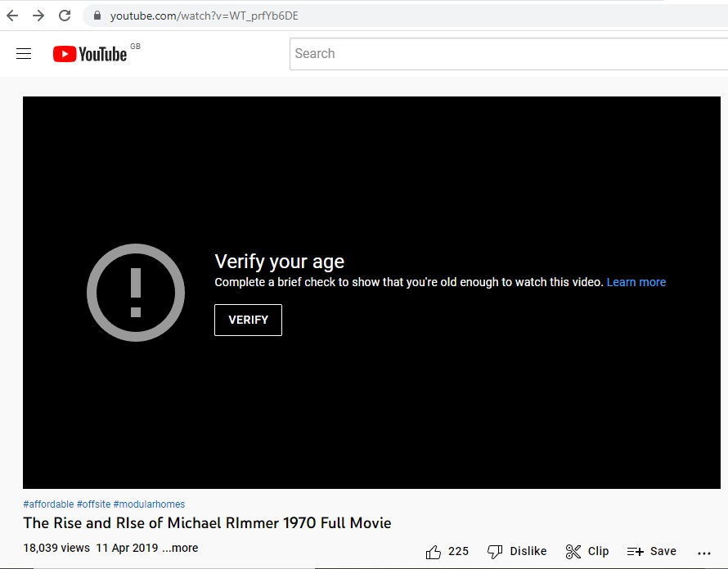Image resolution: width=728 pixels, height=569 pixels.
Task: Go to YouTube home via the logo
Action: click(90, 54)
